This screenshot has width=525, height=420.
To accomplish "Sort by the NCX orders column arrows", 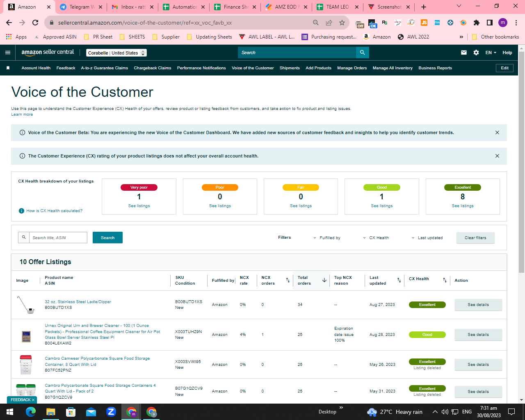I will pos(288,281).
